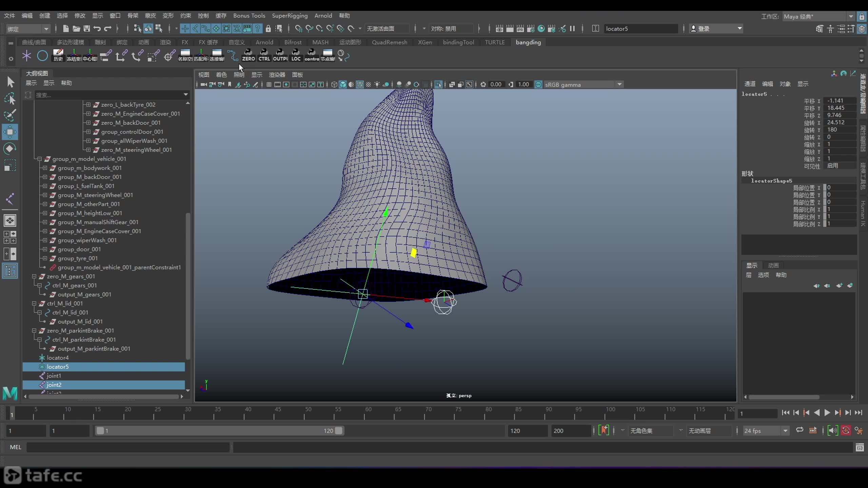Click the LOC shelf button
Screen dimensions: 868x488
pos(296,55)
